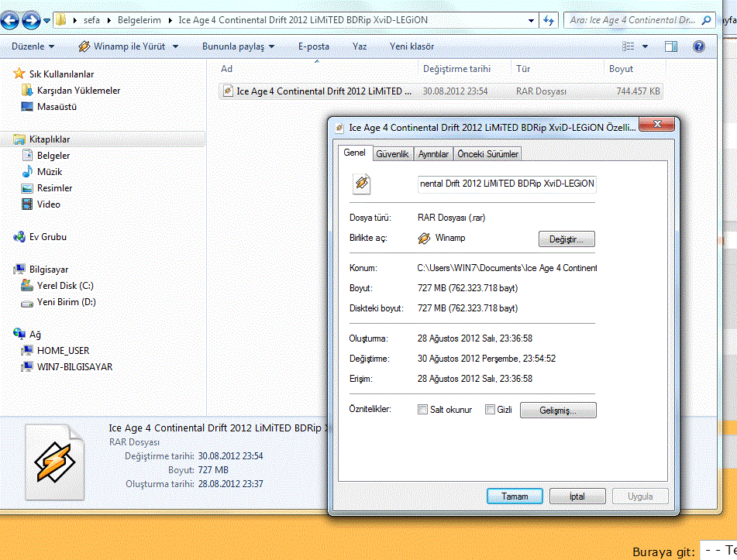
Task: Switch to the Önceki Sürümler tab
Action: point(488,154)
